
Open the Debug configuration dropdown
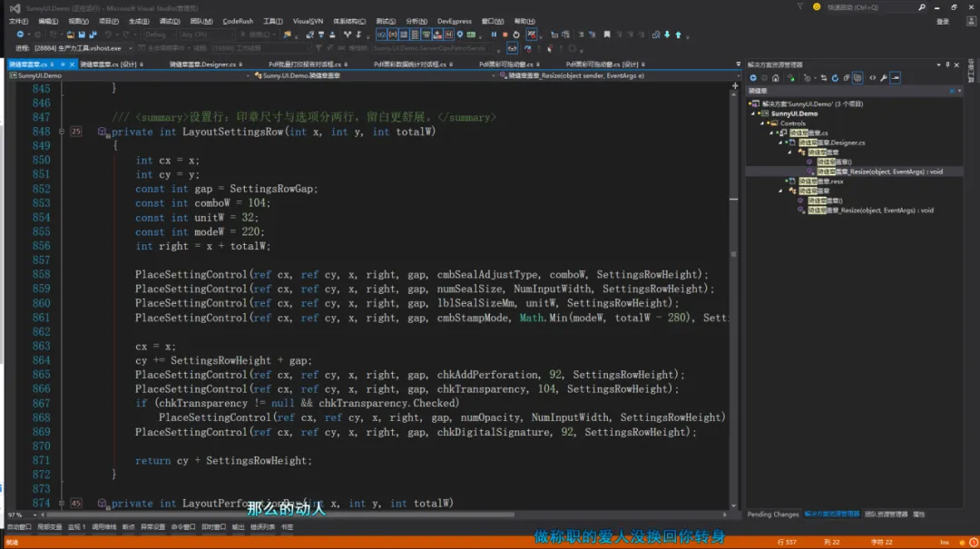point(160,34)
